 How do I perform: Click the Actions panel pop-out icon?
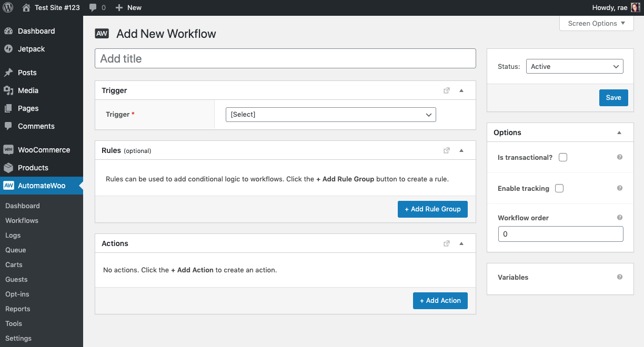[x=447, y=243]
